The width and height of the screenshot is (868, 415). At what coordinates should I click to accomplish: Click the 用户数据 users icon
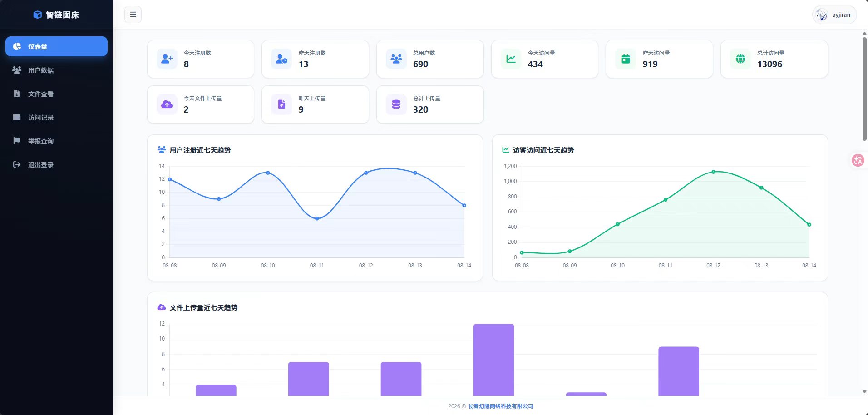point(17,70)
